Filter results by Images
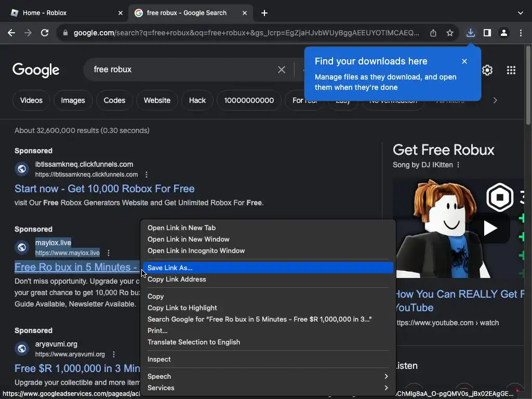This screenshot has width=532, height=399. click(x=73, y=100)
